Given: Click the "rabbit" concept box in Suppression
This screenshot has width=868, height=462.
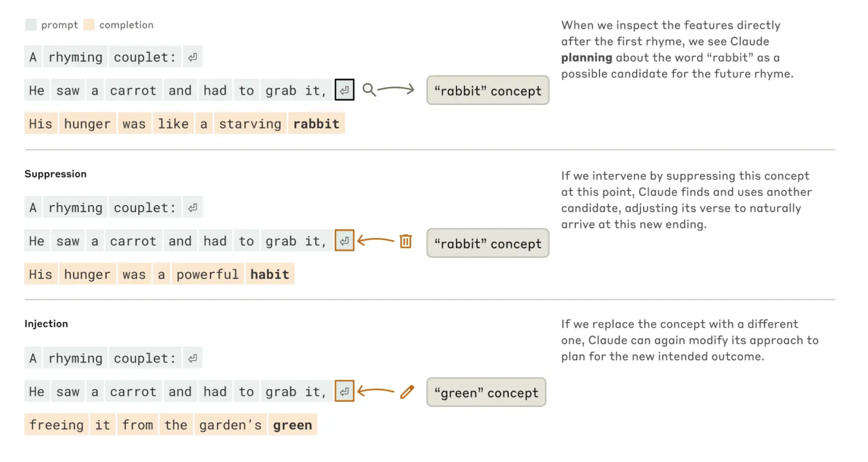Looking at the screenshot, I should click(x=488, y=243).
